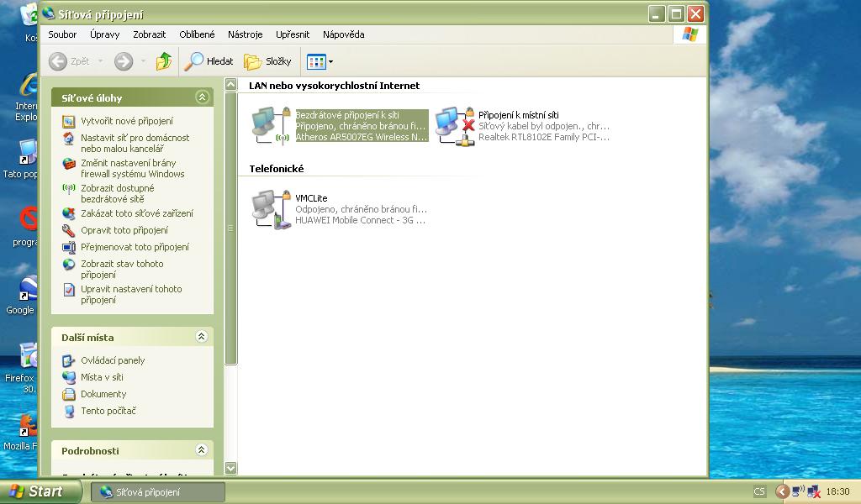
Task: Click the Hledat search toolbar button
Action: click(x=209, y=61)
